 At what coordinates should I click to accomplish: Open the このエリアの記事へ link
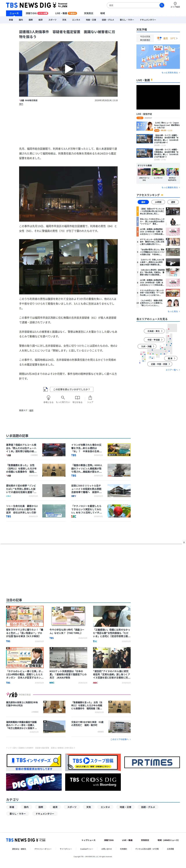pos(120,739)
